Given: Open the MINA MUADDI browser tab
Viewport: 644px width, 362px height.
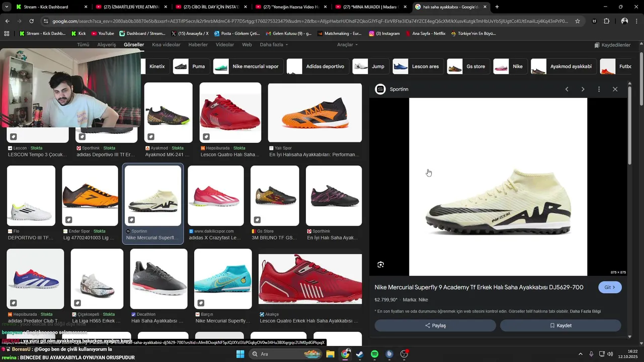Looking at the screenshot, I should 372,7.
